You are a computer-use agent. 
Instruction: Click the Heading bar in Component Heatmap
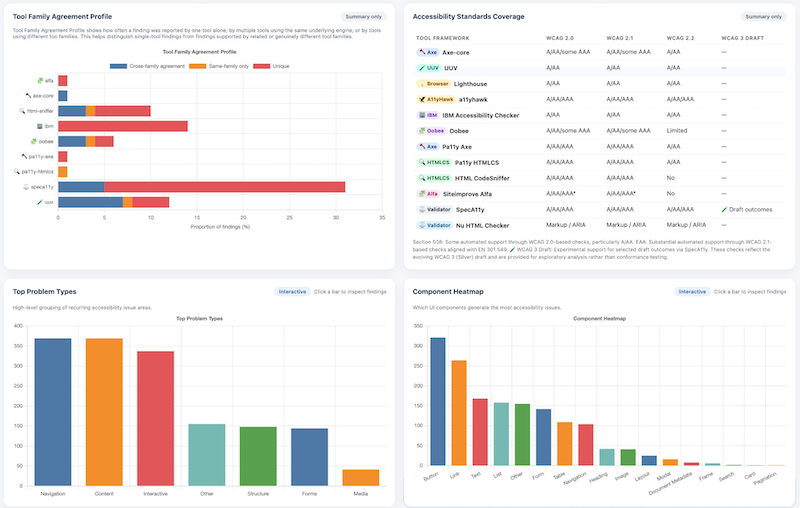[x=607, y=457]
